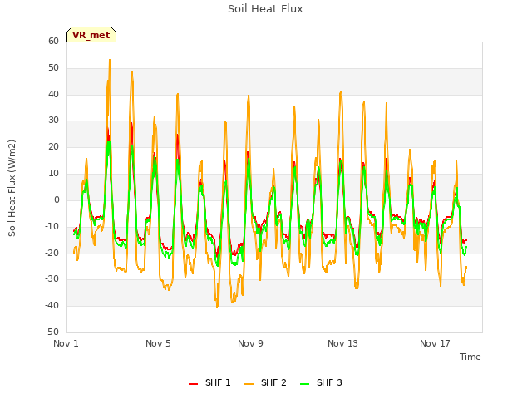Click the Nov 9 x-axis label
Image resolution: width=532 pixels, height=399 pixels.
click(x=250, y=343)
